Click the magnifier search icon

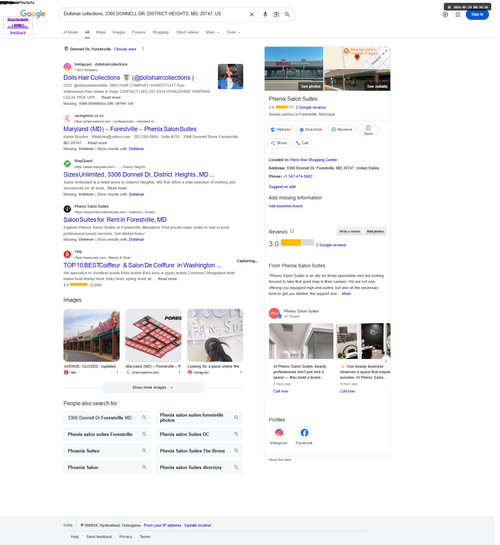[287, 14]
